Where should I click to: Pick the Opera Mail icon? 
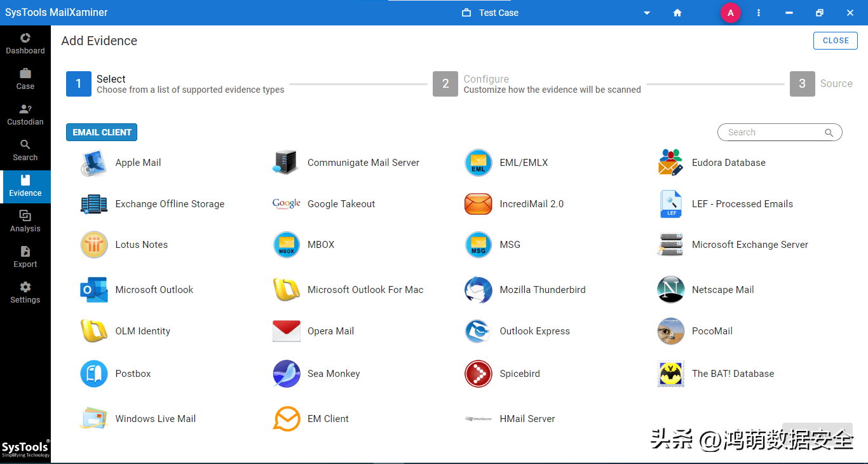pos(286,331)
